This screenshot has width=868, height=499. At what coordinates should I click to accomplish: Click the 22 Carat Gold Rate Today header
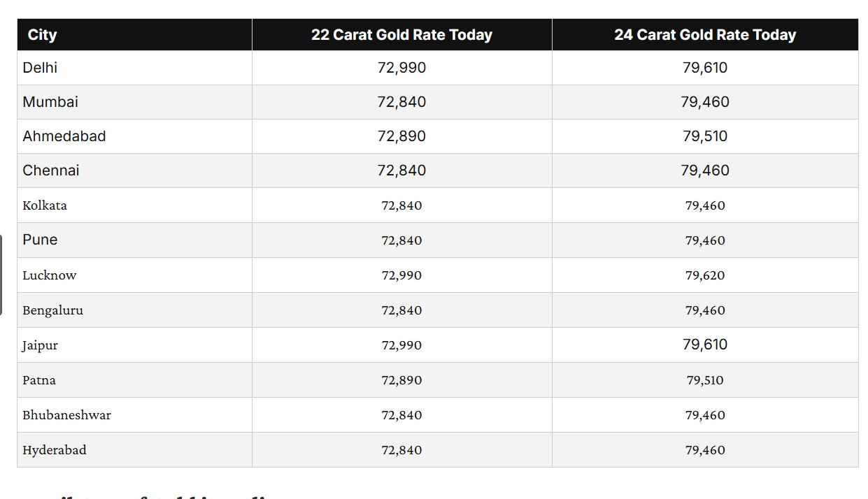401,35
